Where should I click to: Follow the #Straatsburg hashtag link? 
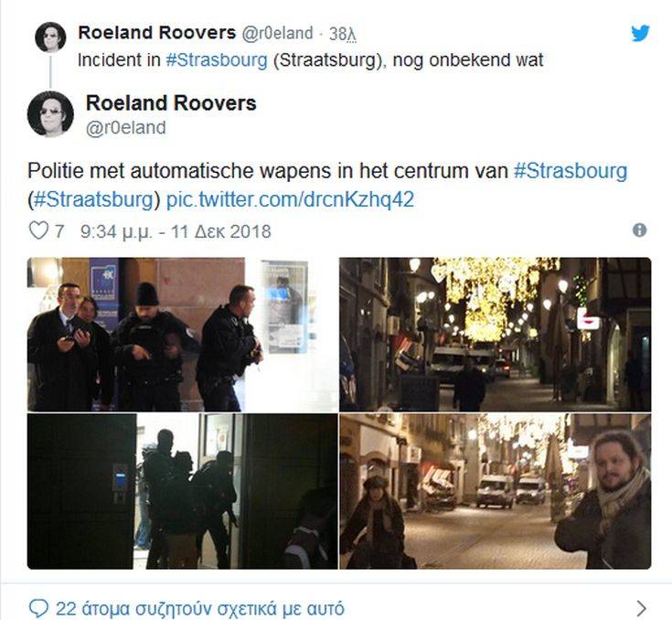coord(93,199)
